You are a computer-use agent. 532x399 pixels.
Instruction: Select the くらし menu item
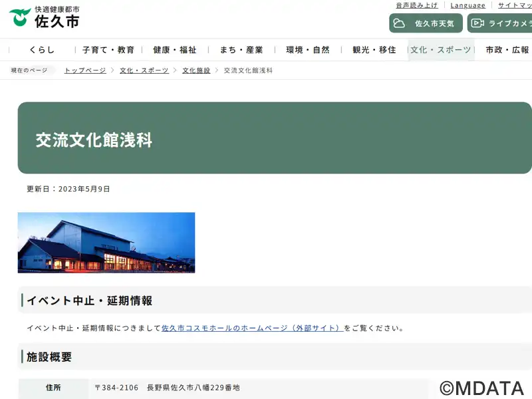42,50
